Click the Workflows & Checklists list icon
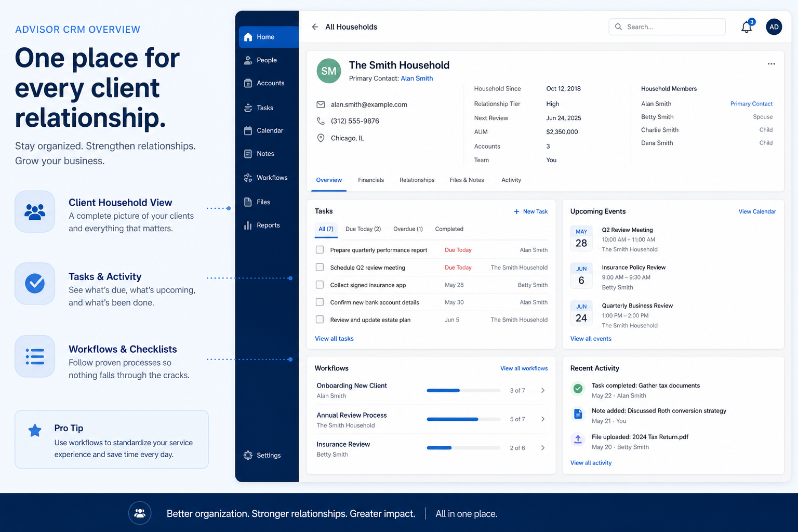798x532 pixels. 35,356
